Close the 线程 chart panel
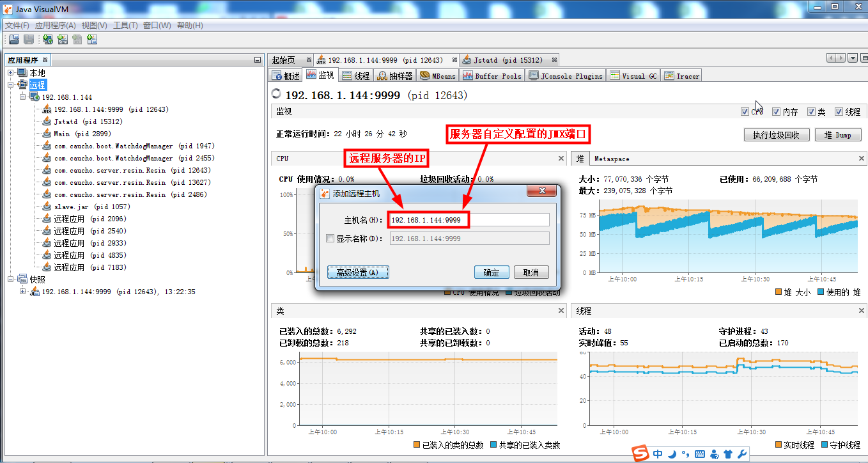This screenshot has height=463, width=868. (x=862, y=311)
